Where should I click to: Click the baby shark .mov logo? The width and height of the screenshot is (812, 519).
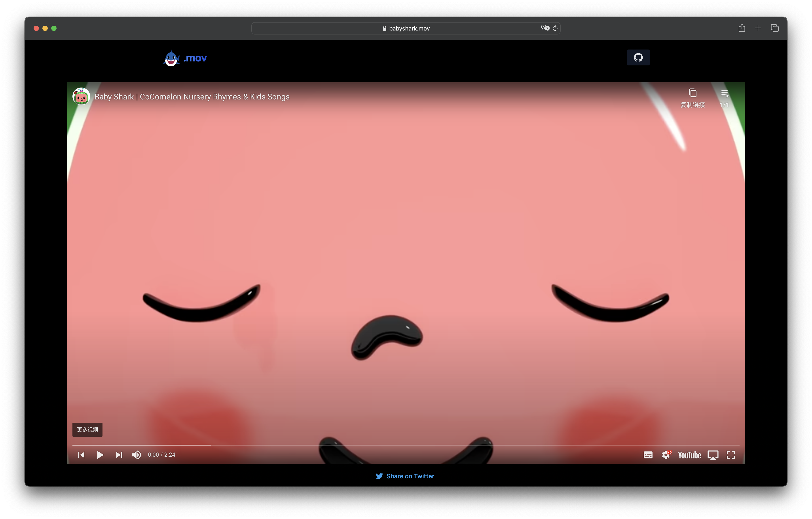tap(184, 58)
